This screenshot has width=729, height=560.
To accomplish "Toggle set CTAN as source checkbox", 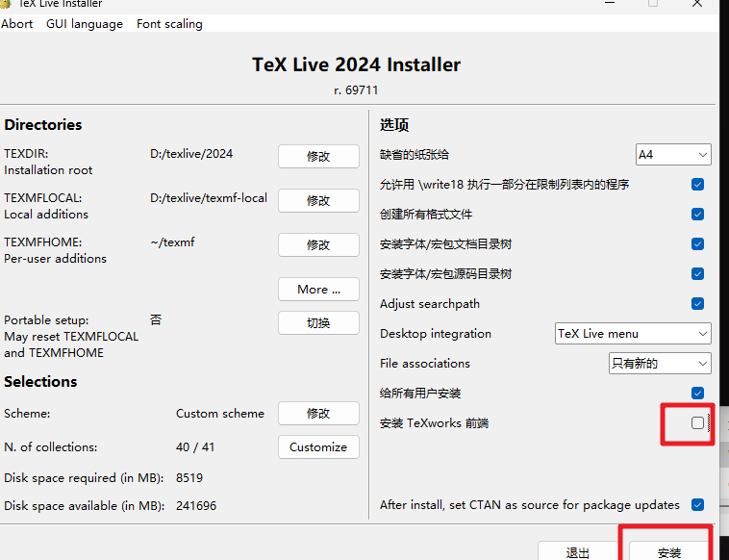I will [x=697, y=504].
